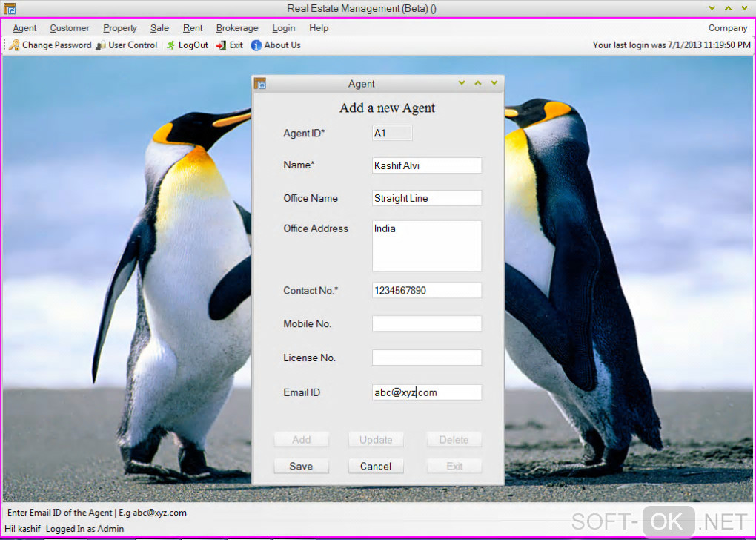Click the main window application icon
This screenshot has width=756, height=540.
click(x=10, y=8)
